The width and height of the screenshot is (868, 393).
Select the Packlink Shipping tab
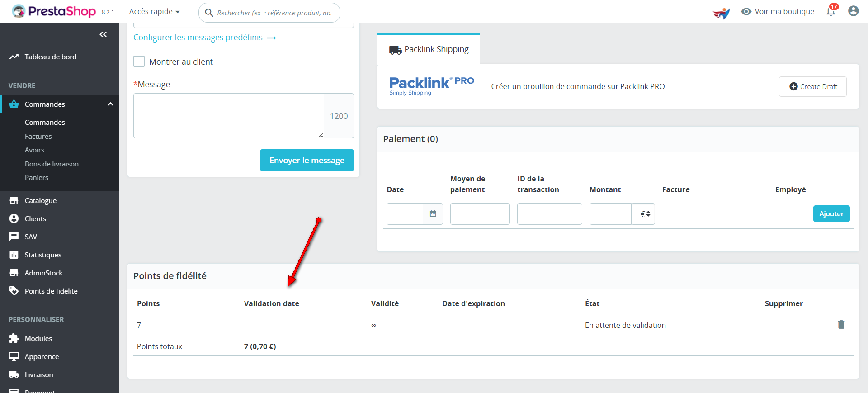pyautogui.click(x=429, y=49)
